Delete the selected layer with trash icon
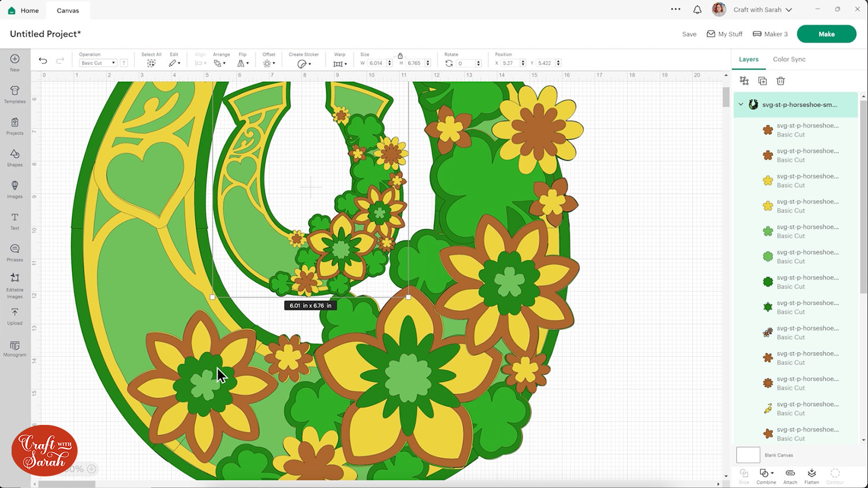 (x=781, y=81)
